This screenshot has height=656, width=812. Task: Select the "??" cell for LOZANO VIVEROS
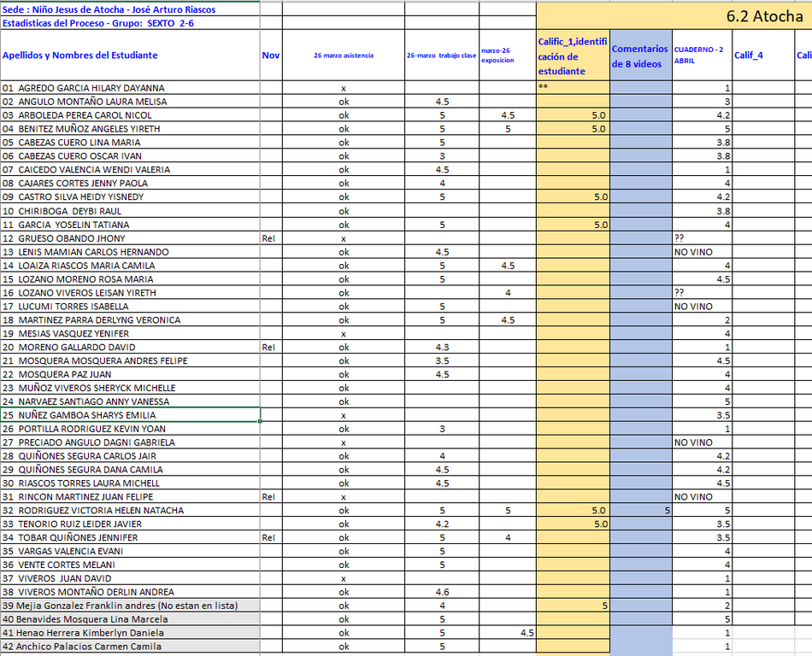[702, 293]
